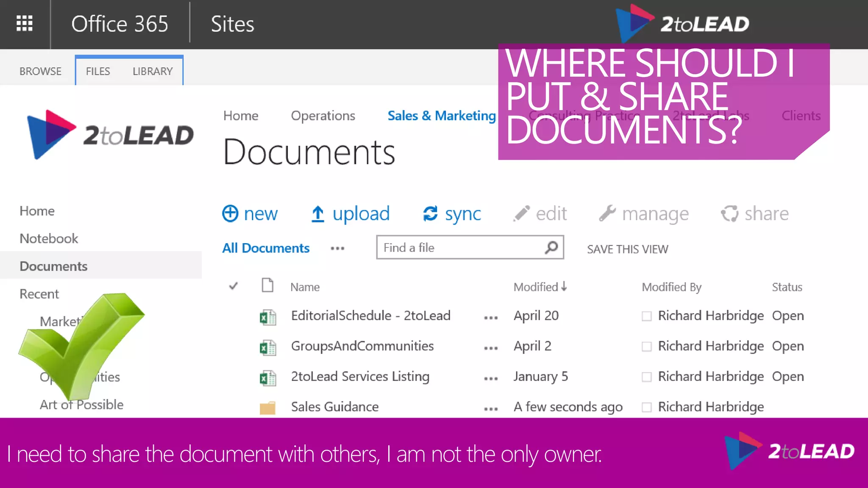Viewport: 868px width, 488px height.
Task: Switch to the FILES ribbon tab
Action: point(98,71)
